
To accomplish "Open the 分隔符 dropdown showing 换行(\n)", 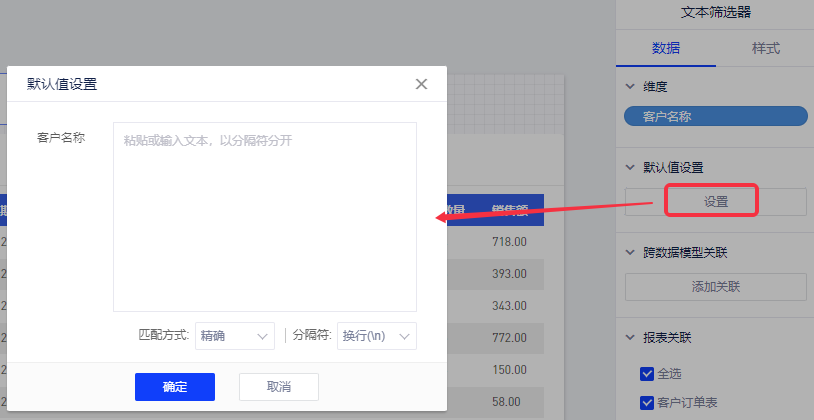I will (376, 336).
